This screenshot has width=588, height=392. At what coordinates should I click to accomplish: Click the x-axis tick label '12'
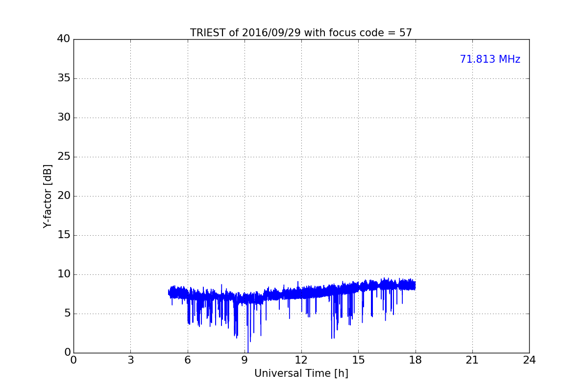pos(301,360)
